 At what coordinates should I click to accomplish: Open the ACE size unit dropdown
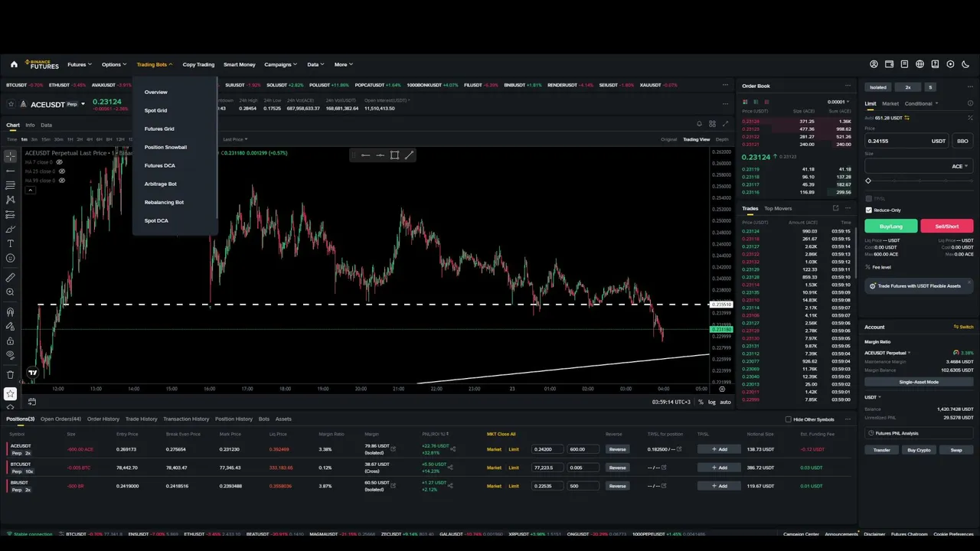960,166
